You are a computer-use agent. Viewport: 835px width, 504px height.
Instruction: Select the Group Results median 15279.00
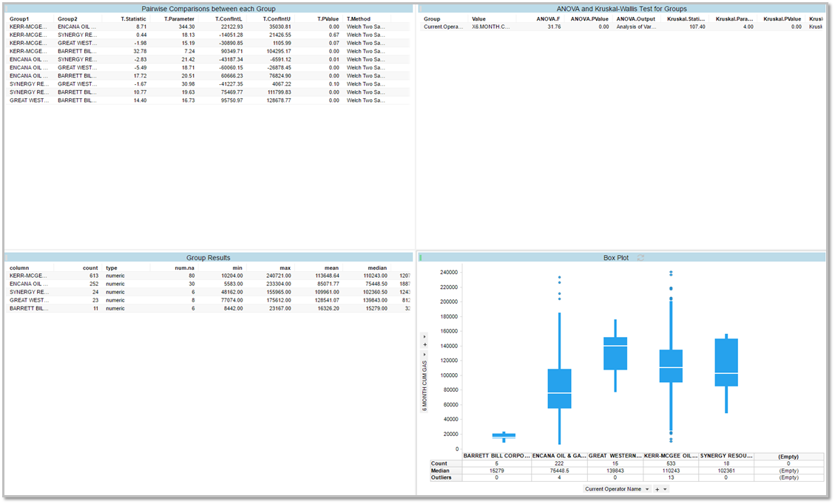click(376, 308)
